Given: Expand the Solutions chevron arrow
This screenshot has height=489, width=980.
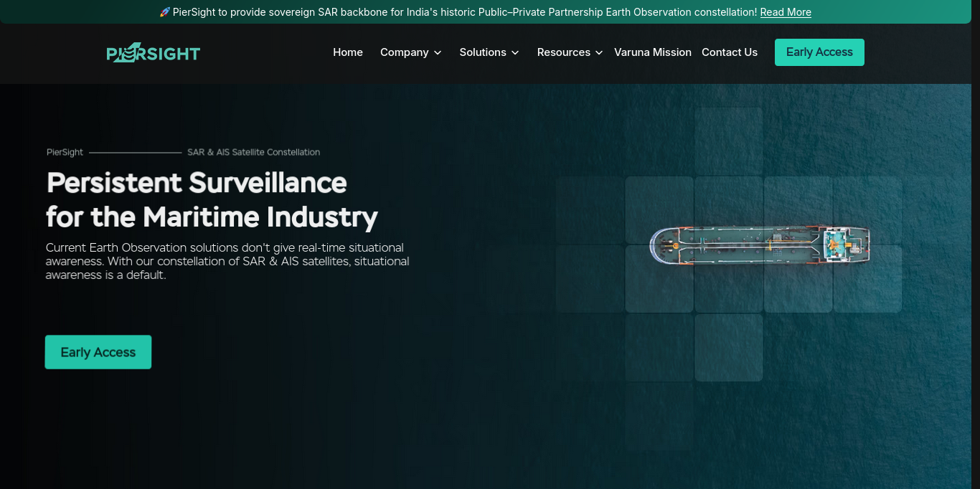Looking at the screenshot, I should tap(515, 52).
